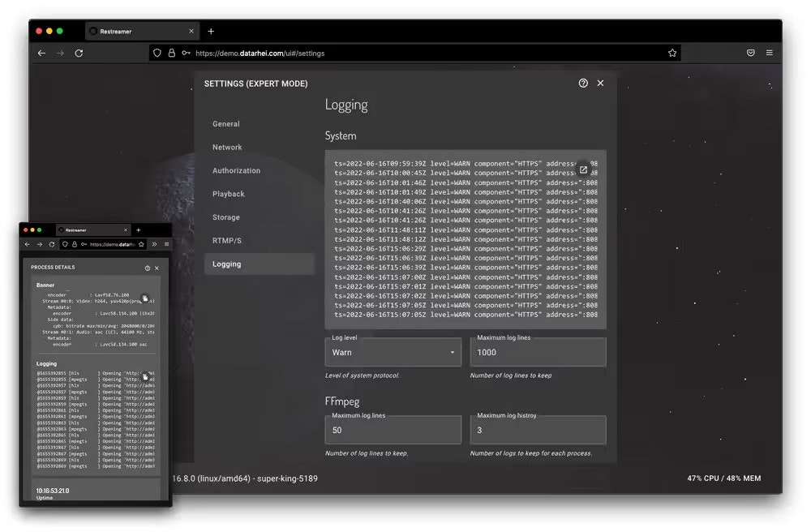Screen dimensions: 811x532
Task: Copy Banner text in Process Details
Action: (x=145, y=298)
